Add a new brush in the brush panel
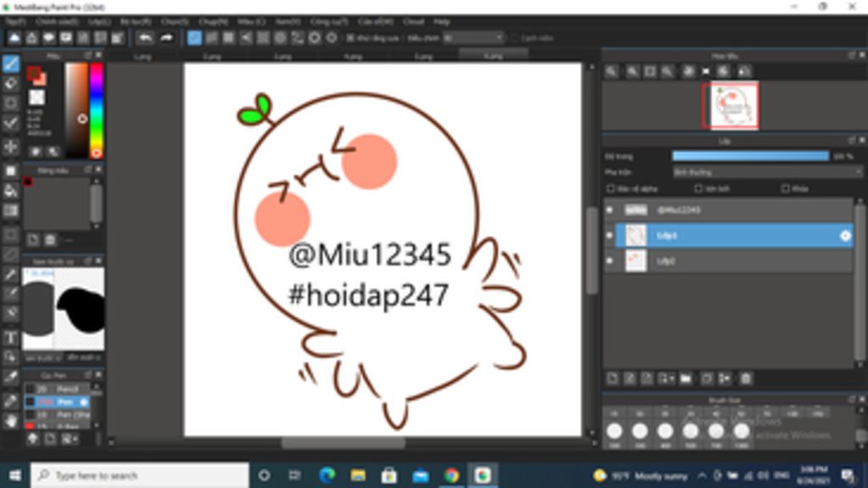Screen dimensions: 868x488 (50, 439)
